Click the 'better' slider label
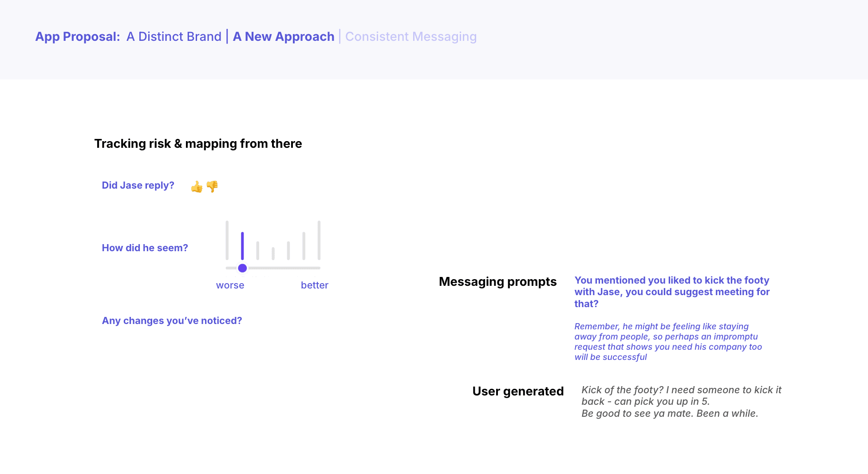This screenshot has height=474, width=868. [315, 285]
